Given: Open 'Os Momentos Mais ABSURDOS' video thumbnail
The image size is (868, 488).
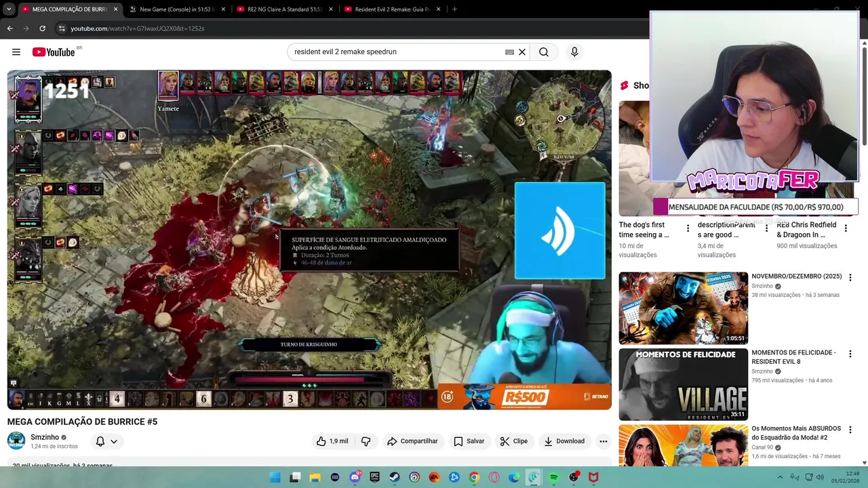Looking at the screenshot, I should click(x=683, y=445).
